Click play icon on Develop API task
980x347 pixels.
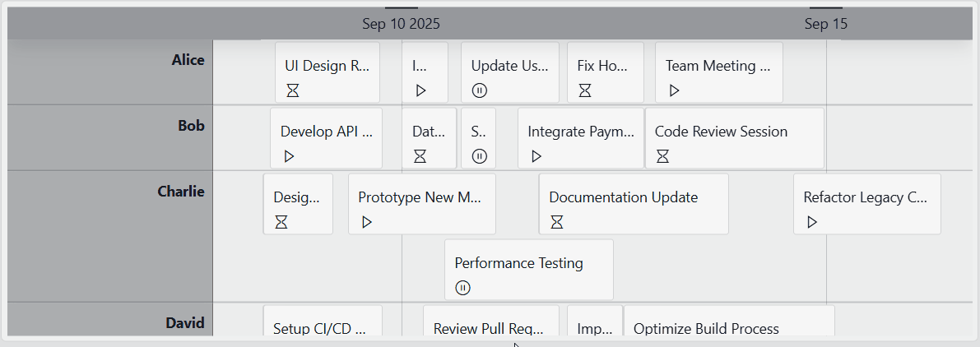click(x=289, y=157)
